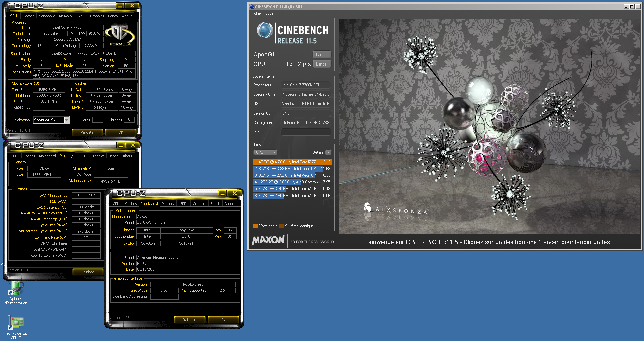Viewport: 644px width, 341px height.
Task: Click Validate in CPU-Z Memory window
Action: 88,272
